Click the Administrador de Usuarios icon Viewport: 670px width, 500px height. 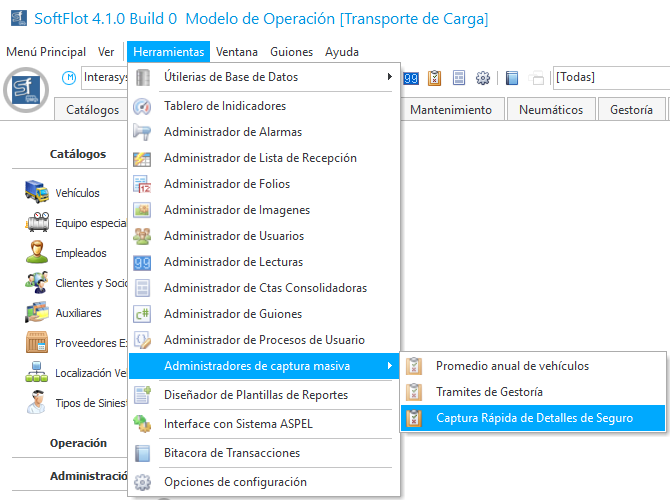(x=143, y=236)
